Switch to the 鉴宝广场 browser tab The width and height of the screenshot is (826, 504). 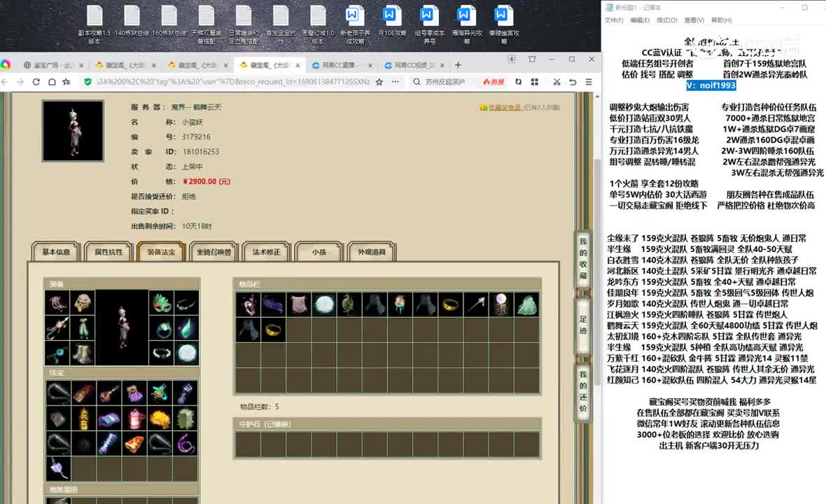click(52, 65)
